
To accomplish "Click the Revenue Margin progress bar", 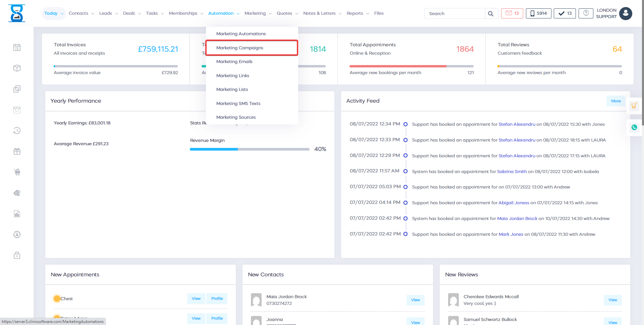I will tap(249, 149).
